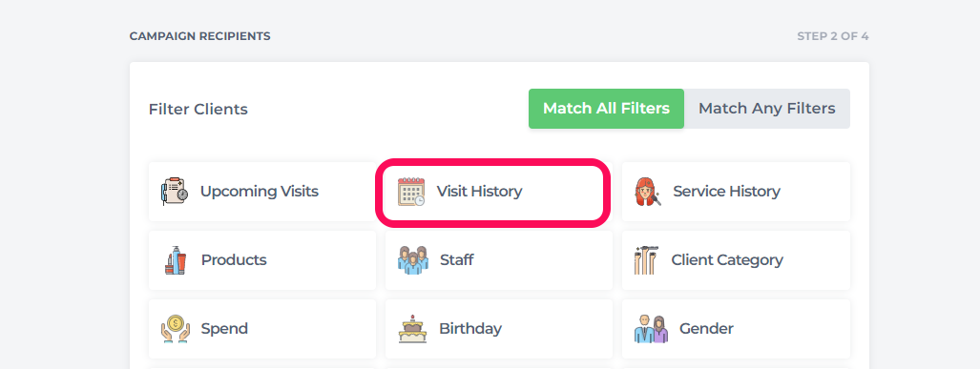Click the Products cosmetics icon
Viewport: 980px width, 369px height.
176,260
